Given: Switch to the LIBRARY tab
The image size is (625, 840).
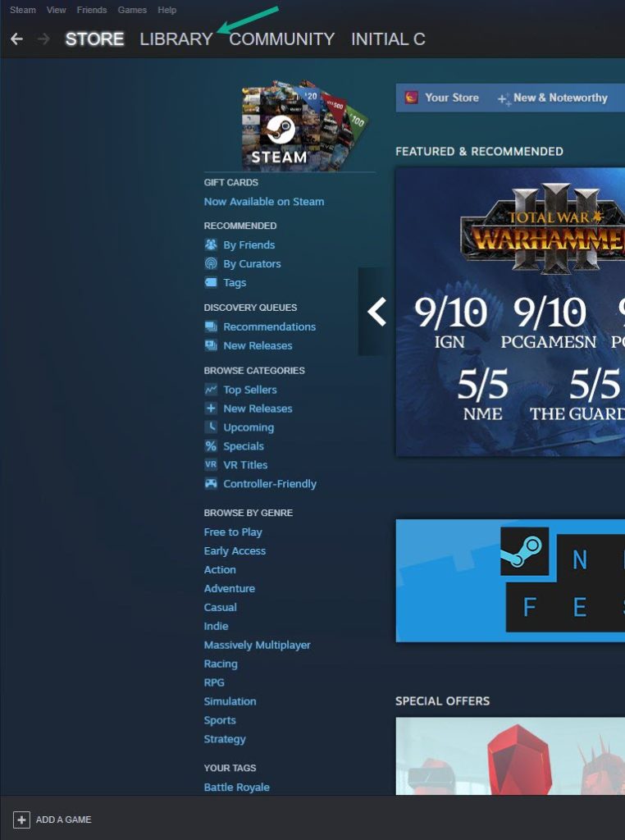Looking at the screenshot, I should pyautogui.click(x=176, y=39).
